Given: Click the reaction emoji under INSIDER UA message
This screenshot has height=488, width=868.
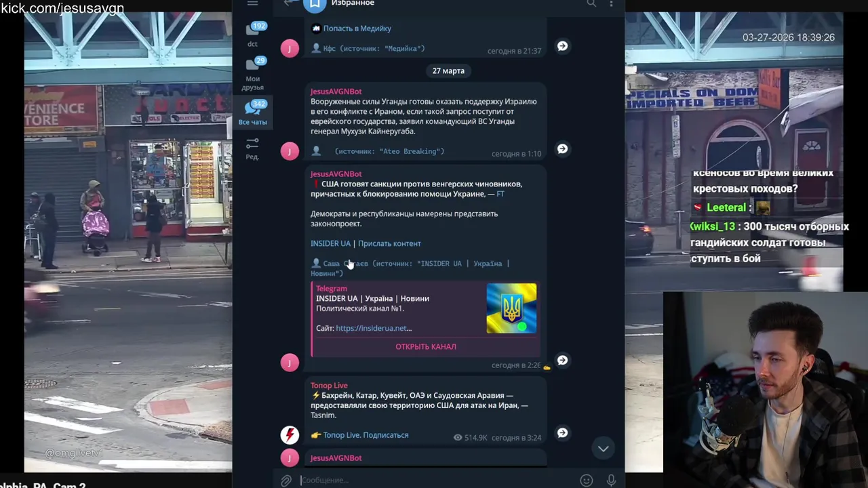Looking at the screenshot, I should pyautogui.click(x=547, y=367).
